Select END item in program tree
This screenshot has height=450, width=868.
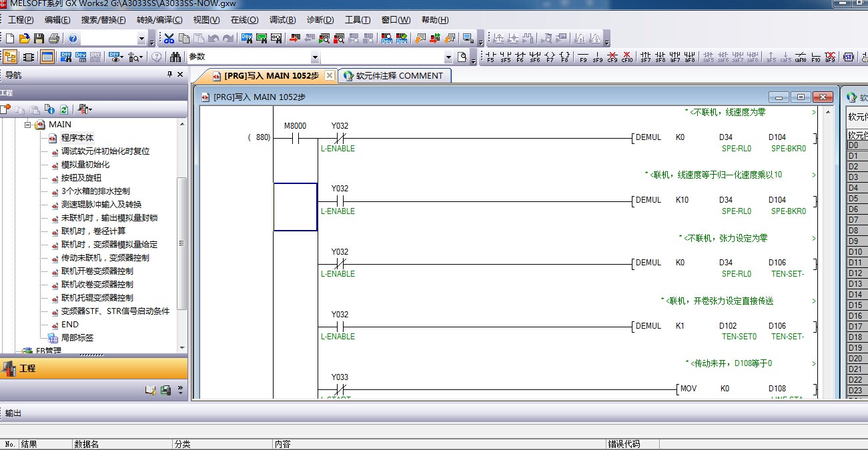70,325
